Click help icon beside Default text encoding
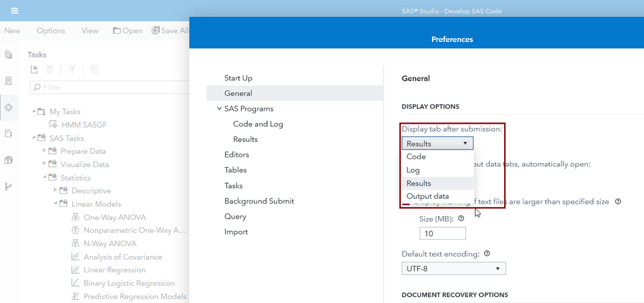Viewport: 644px width, 303px height. coord(487,254)
